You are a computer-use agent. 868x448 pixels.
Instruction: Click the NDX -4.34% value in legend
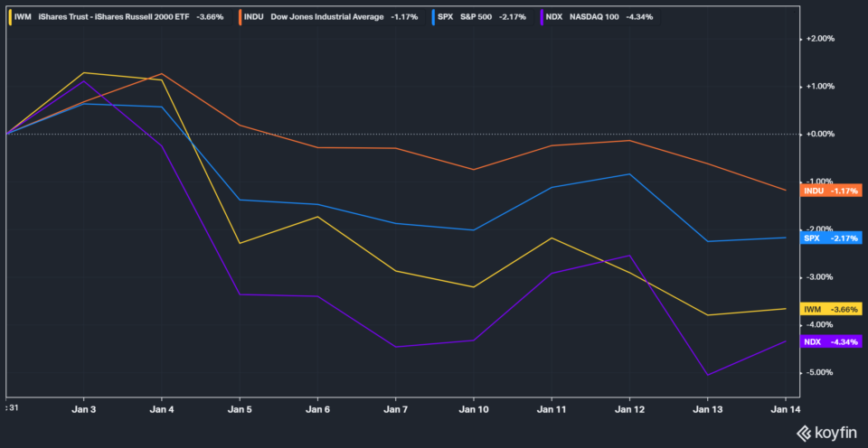639,16
